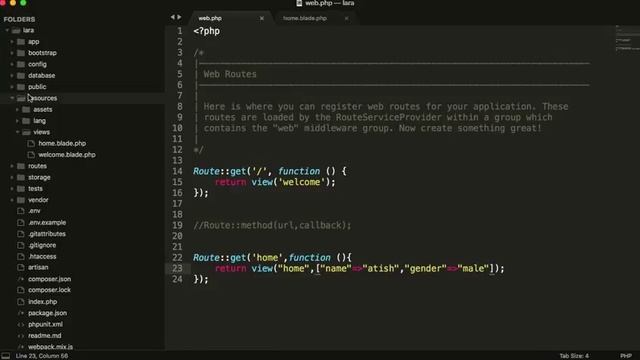
Task: Collapse the lara root folder arrow
Action: coord(7,31)
